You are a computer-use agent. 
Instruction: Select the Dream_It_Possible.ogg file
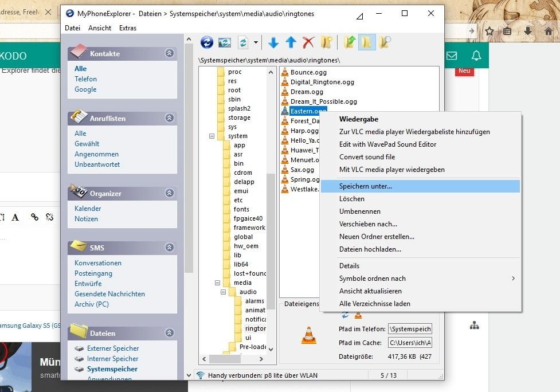(x=324, y=102)
